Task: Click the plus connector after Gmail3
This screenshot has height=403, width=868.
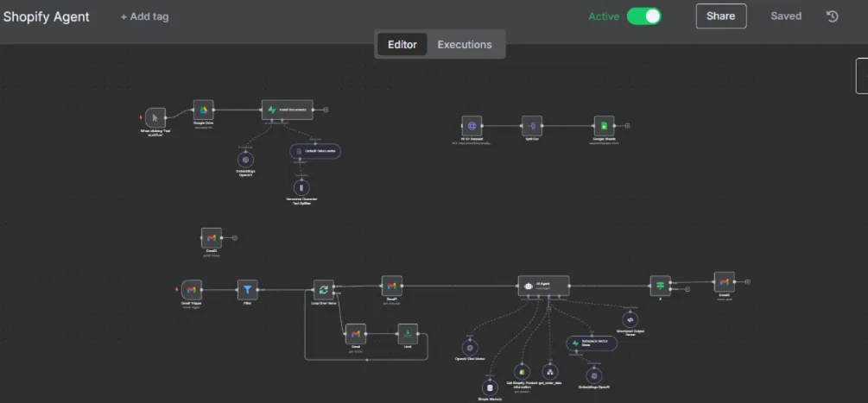Action: coord(747,282)
